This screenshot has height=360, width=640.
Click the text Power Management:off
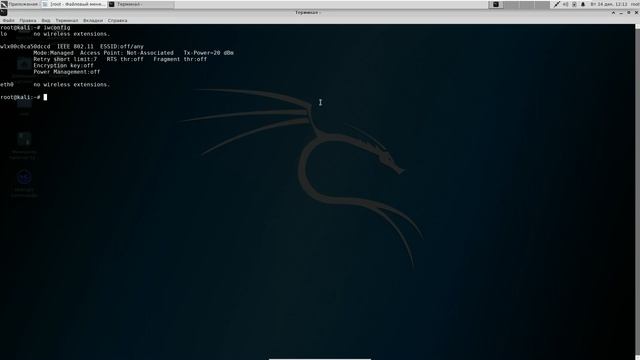(x=67, y=72)
